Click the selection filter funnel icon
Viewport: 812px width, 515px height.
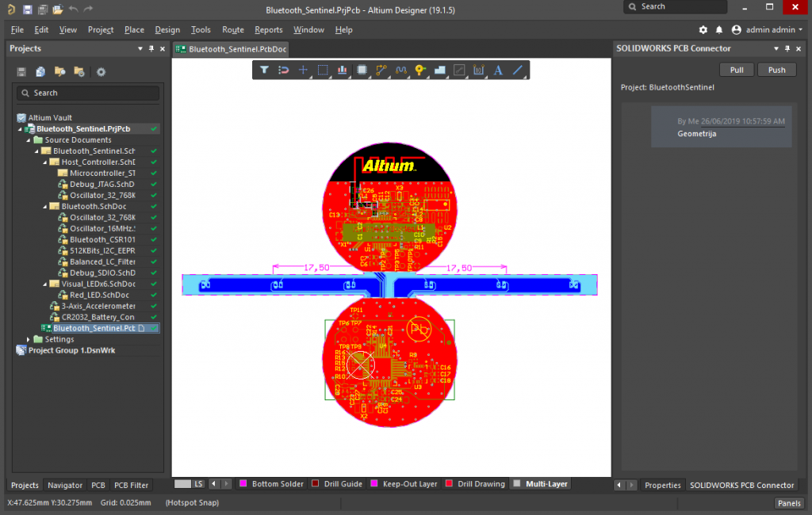(x=264, y=70)
